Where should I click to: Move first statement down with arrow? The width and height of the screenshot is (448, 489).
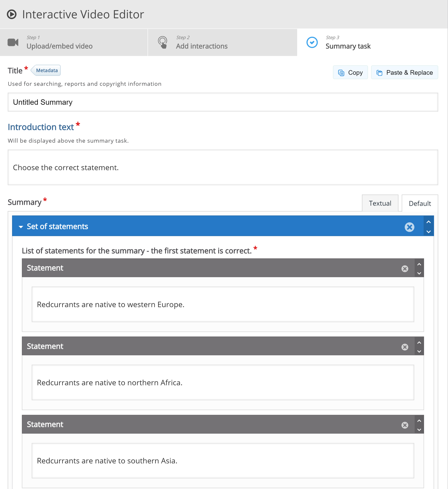coord(419,273)
